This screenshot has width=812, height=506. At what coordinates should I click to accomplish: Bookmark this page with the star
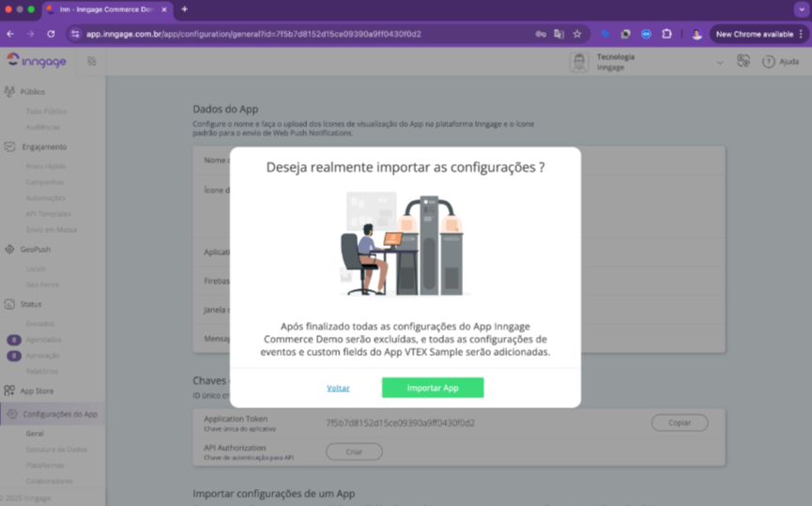click(x=577, y=34)
